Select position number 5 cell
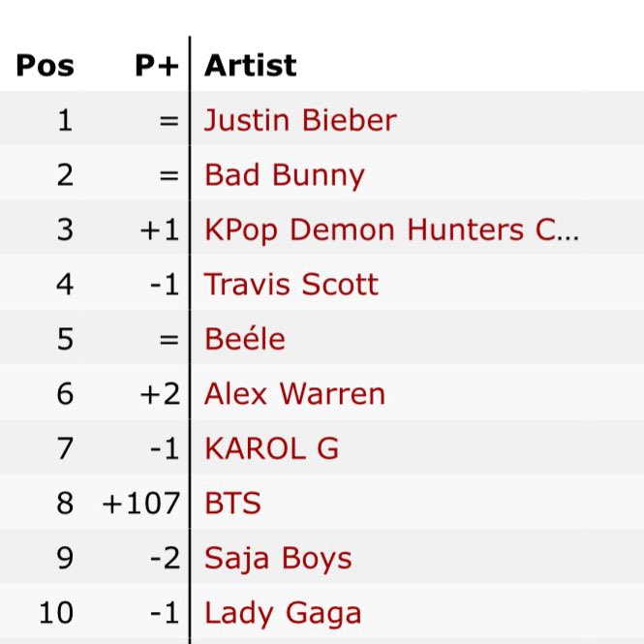The height and width of the screenshot is (644, 644). pyautogui.click(x=65, y=339)
